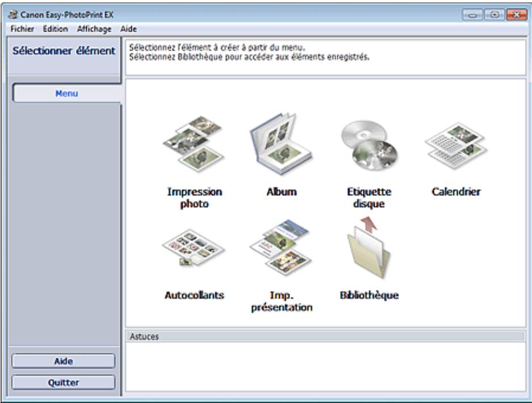Click the Etiquette disque label
This screenshot has width=532, height=403.
pos(369,198)
